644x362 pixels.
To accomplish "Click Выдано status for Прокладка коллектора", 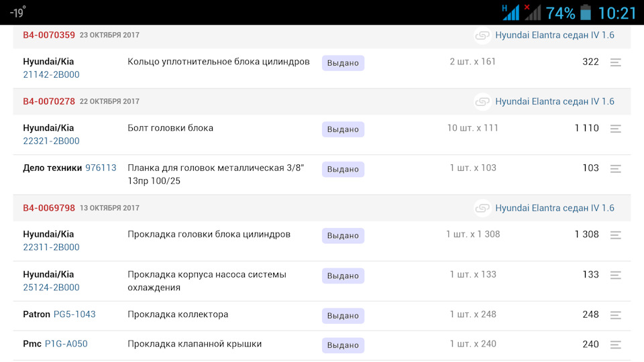I will (343, 316).
